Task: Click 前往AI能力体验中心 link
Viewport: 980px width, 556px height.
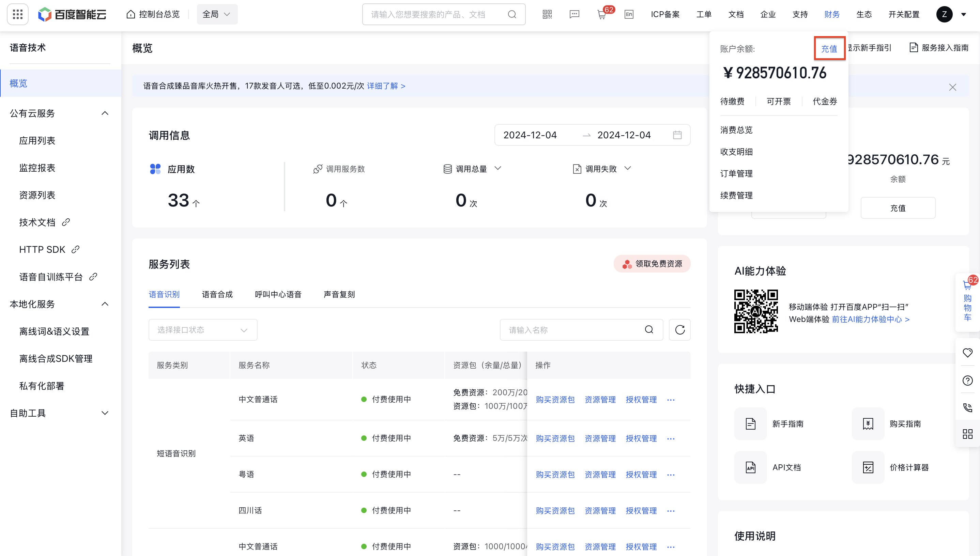Action: [870, 319]
